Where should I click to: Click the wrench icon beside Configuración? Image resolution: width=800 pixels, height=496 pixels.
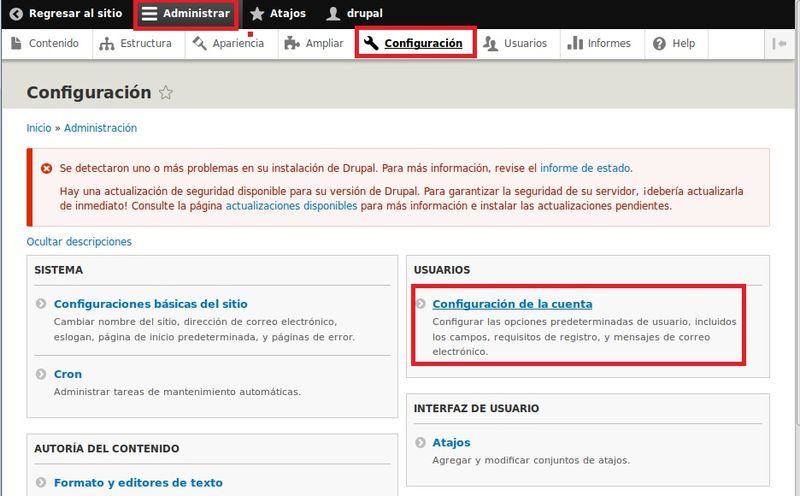click(371, 43)
